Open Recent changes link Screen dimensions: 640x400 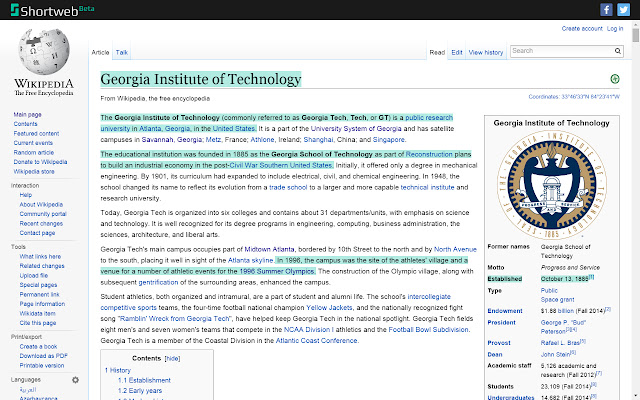[41, 223]
